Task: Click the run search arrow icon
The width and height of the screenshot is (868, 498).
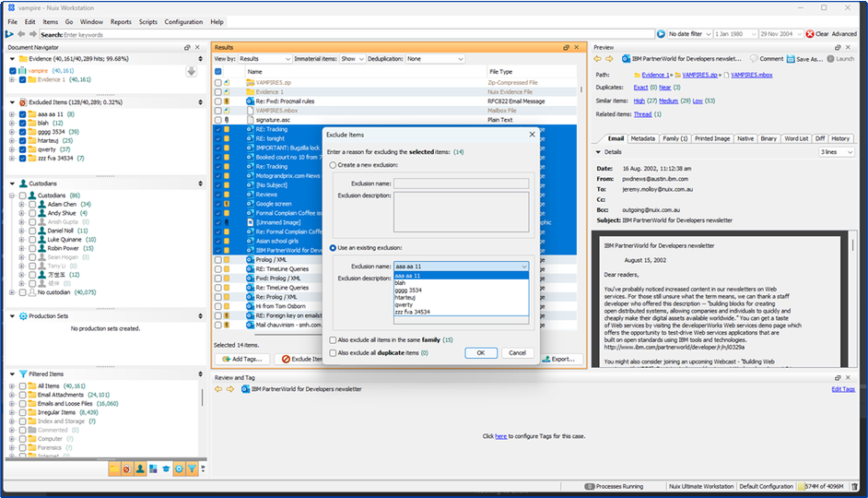Action: [661, 34]
